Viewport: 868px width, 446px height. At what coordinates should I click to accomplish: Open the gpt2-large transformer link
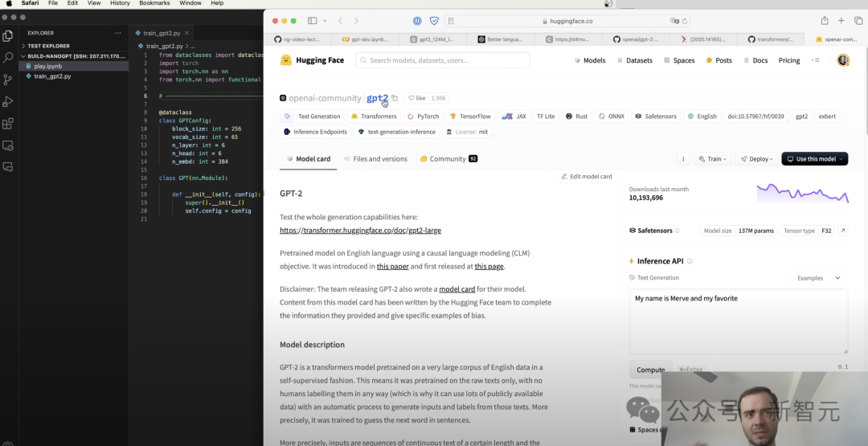360,230
